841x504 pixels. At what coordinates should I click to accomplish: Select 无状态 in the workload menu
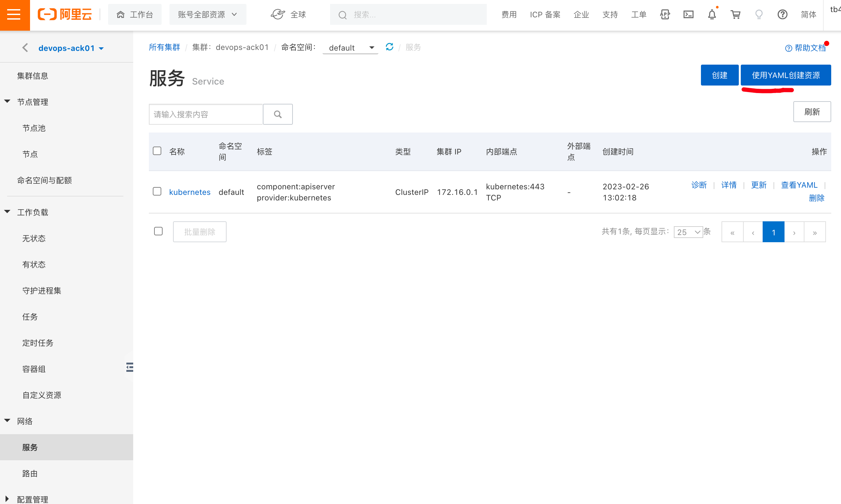(34, 238)
